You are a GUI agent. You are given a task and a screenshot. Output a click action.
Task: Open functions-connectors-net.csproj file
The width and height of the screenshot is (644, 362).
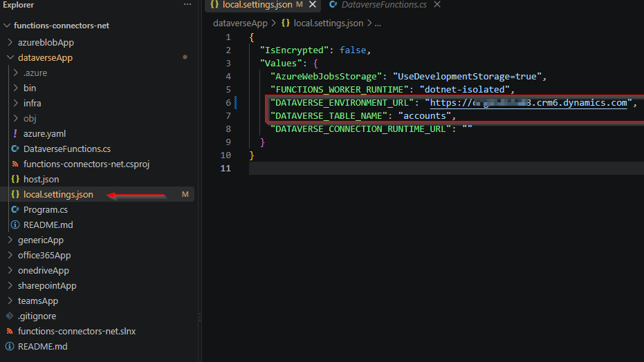click(x=86, y=164)
